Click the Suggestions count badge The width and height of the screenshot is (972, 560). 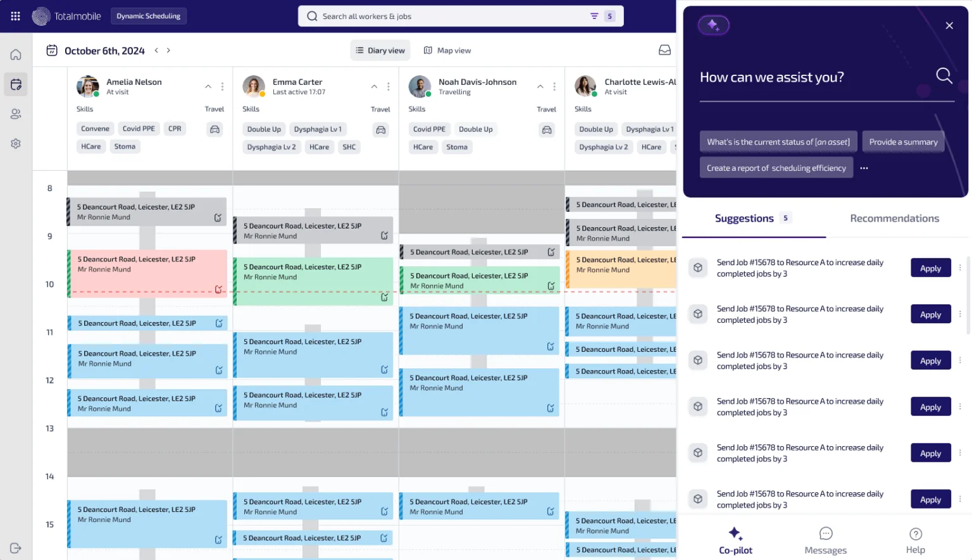pos(785,218)
